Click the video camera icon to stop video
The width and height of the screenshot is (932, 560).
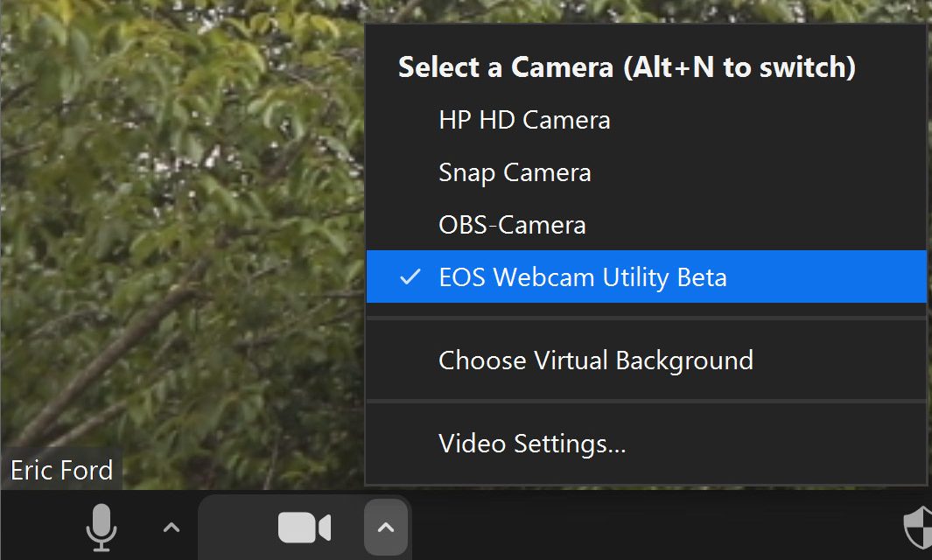(304, 528)
